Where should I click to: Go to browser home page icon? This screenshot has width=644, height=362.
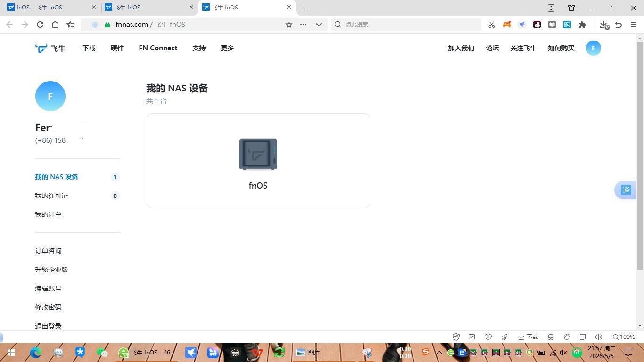[x=55, y=25]
